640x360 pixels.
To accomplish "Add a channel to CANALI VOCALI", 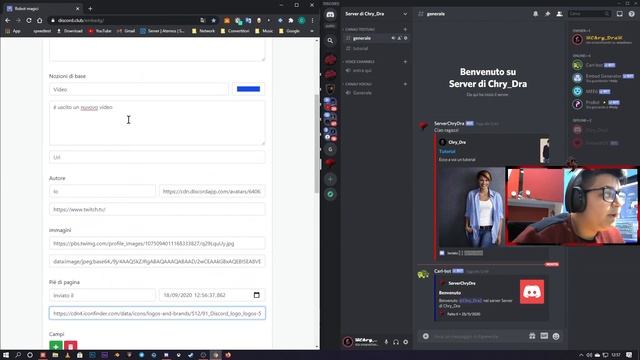I will point(405,84).
